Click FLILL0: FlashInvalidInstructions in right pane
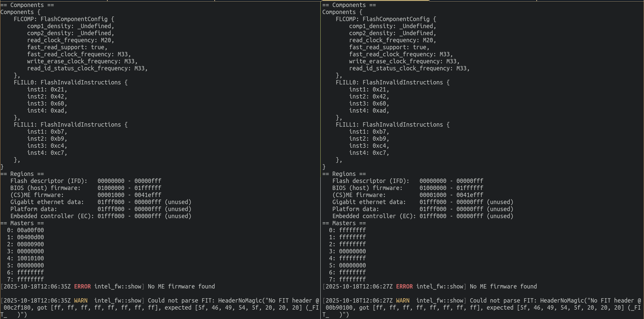Viewport: 644px width, 319px height. tap(392, 82)
